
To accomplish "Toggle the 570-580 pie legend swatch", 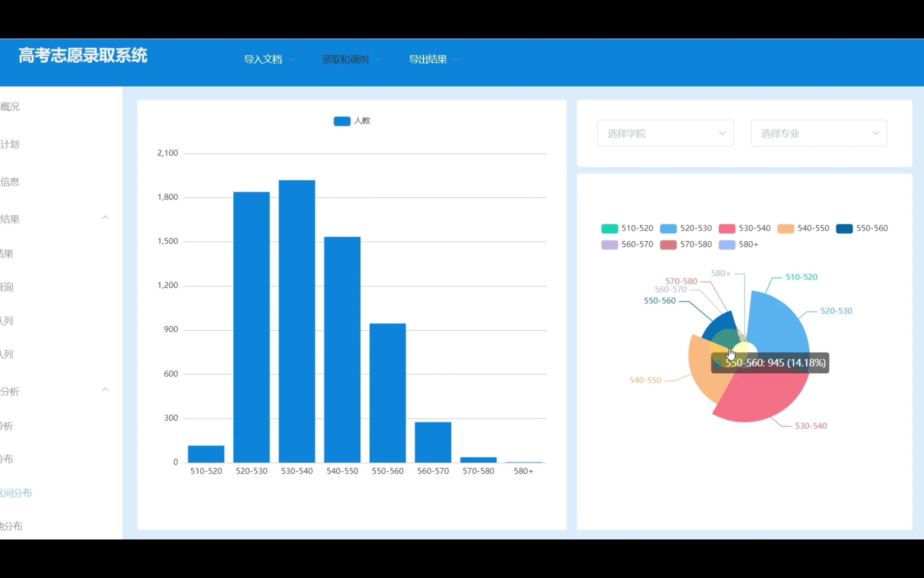I will [x=668, y=245].
